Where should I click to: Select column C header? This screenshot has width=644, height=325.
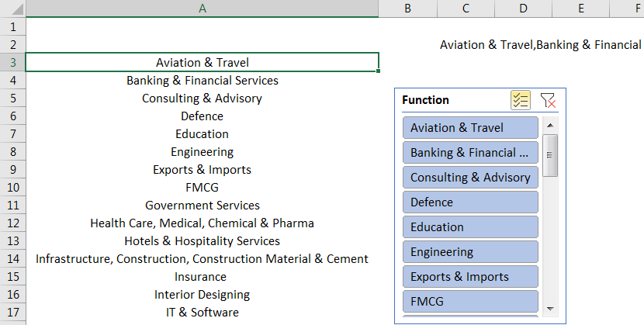pyautogui.click(x=466, y=8)
